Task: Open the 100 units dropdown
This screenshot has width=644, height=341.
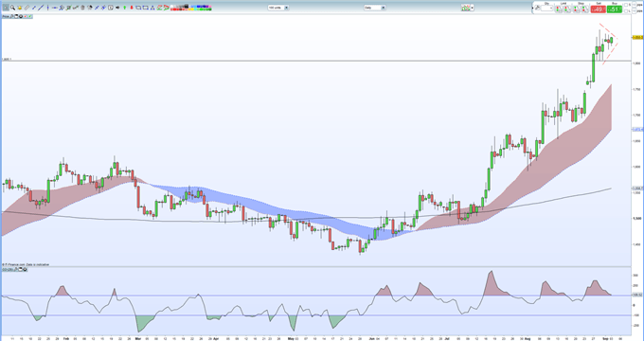Action: pos(286,8)
